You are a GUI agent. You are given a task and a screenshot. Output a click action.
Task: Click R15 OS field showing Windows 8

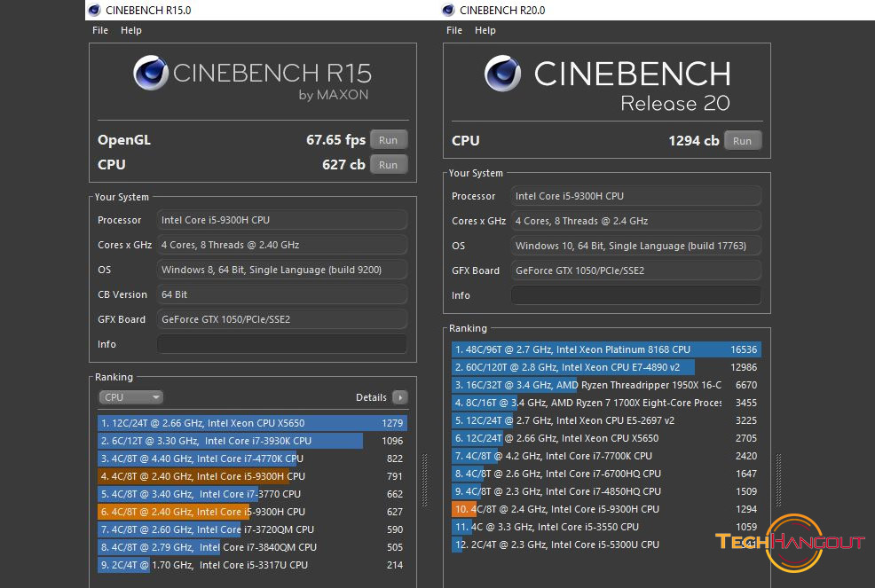click(282, 270)
